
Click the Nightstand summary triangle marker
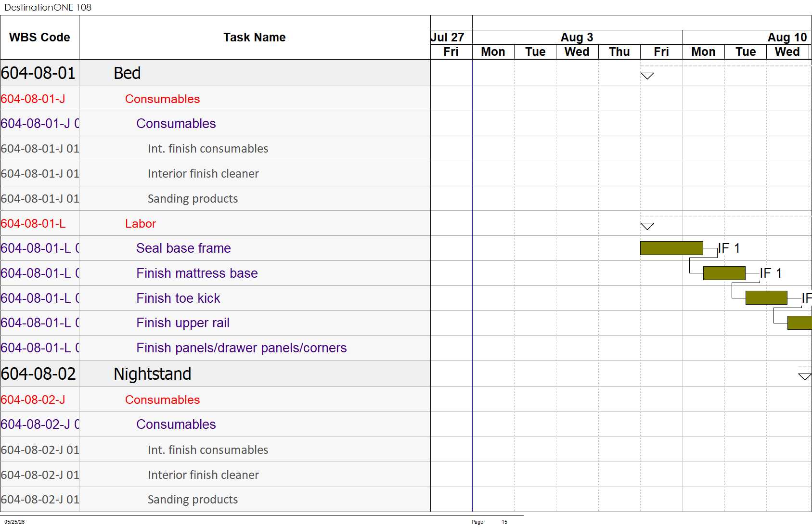[805, 376]
